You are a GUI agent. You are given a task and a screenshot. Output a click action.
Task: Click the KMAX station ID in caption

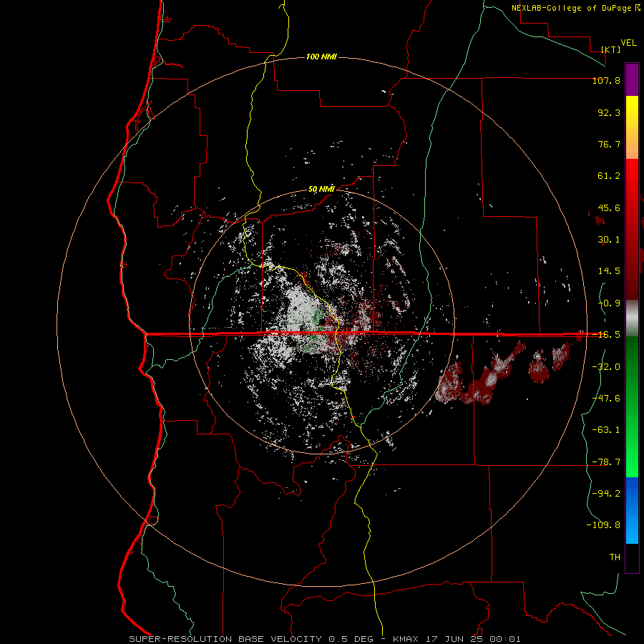(406, 639)
